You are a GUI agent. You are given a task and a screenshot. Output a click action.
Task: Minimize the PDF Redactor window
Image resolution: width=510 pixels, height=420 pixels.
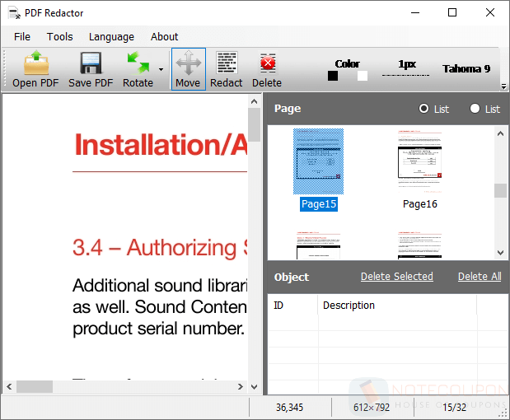click(415, 12)
